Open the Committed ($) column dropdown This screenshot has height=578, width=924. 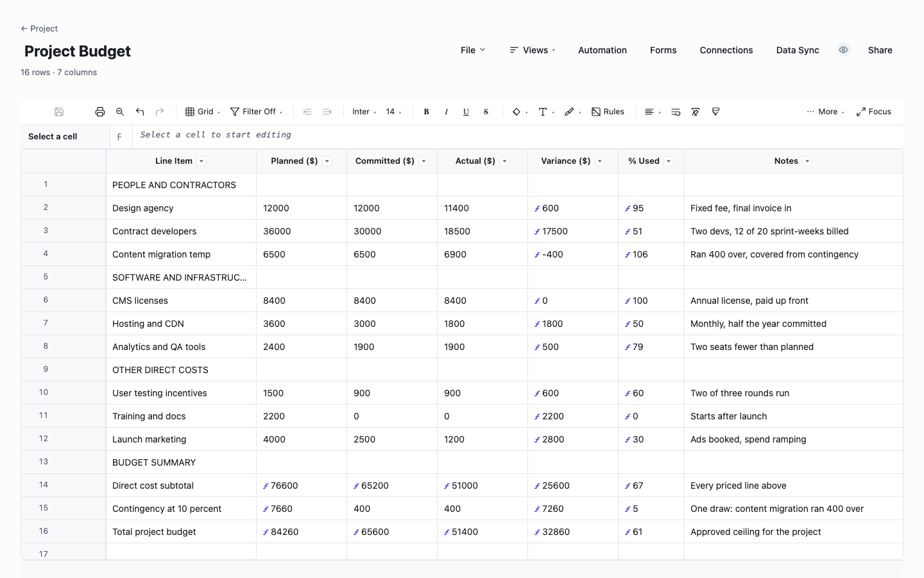click(424, 161)
